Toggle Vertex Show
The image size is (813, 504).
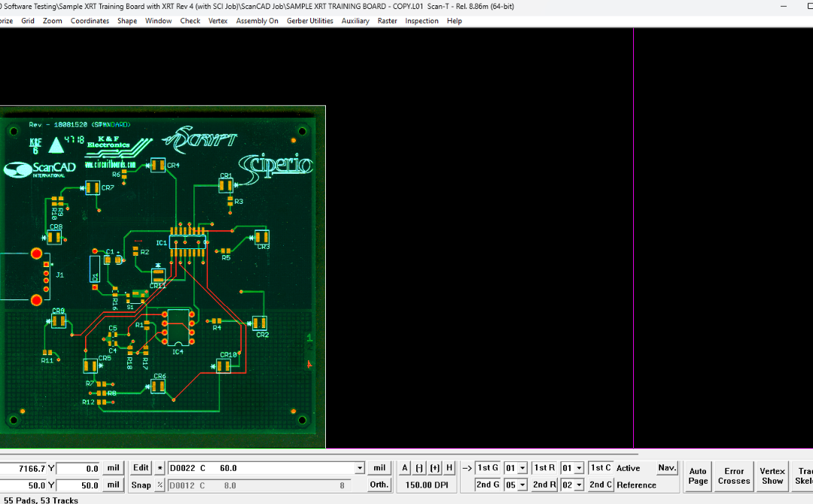click(x=772, y=476)
